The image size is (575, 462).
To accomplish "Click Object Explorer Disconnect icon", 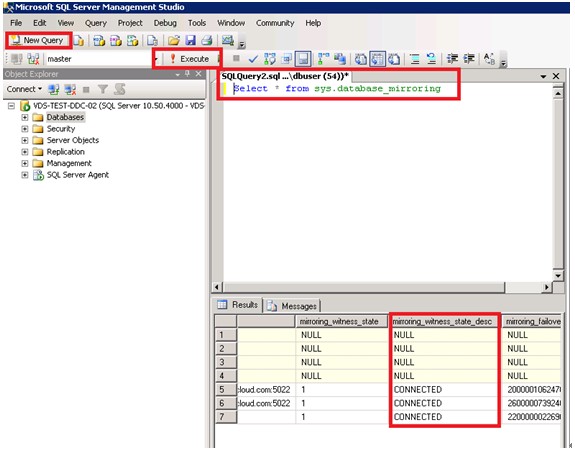I will tap(70, 89).
